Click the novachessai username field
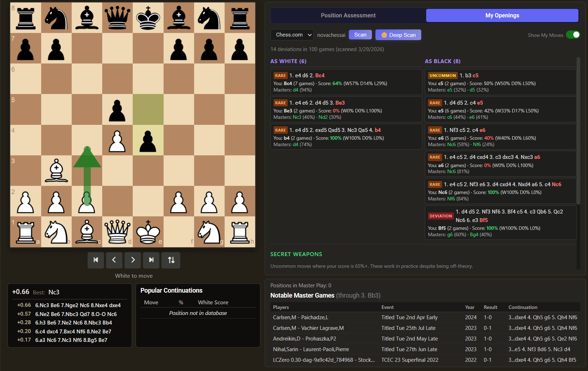588x371 pixels. click(331, 35)
